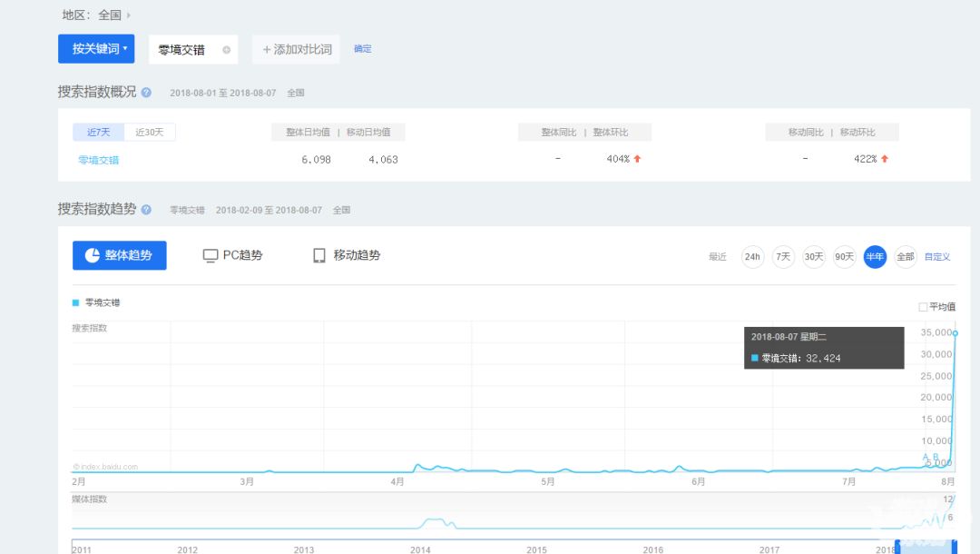Click the monitor icon for PC趋势

[x=210, y=255]
